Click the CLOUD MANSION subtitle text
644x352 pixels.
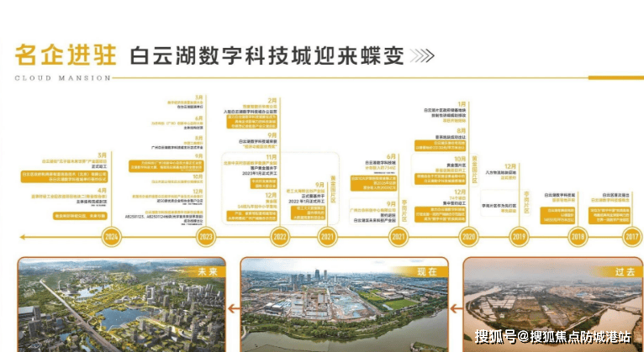click(62, 78)
